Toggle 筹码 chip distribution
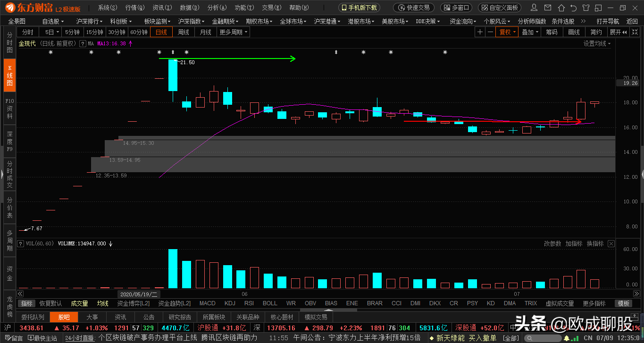The height and width of the screenshot is (343, 644). [x=552, y=32]
